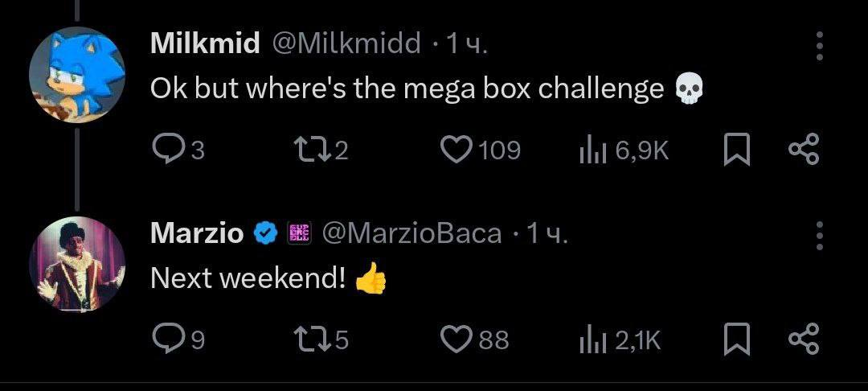
Task: Like Marzio's tweet with 88 likes
Action: [459, 340]
